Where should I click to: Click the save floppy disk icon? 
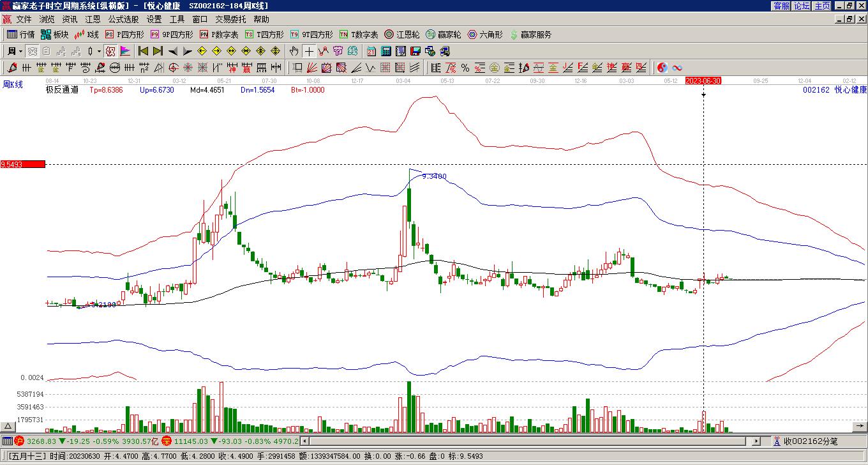coord(415,51)
